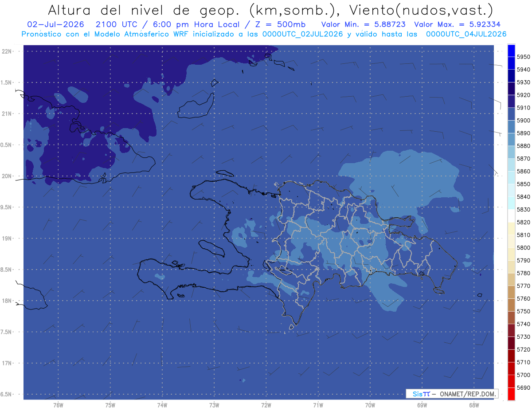Viewport: 532px width, 411px height.
Task: Select the date text '02-Jul-2026'
Action: coord(55,24)
